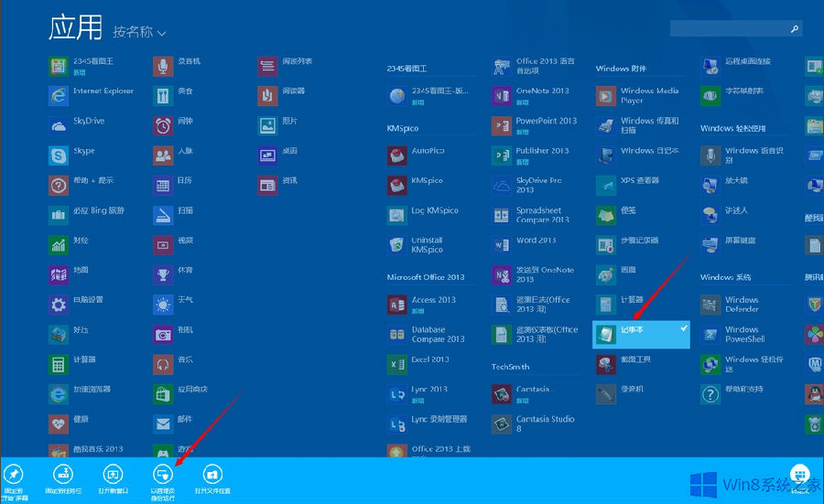The image size is (824, 504).
Task: Open 帮助 + 提示 app
Action: pos(81,186)
